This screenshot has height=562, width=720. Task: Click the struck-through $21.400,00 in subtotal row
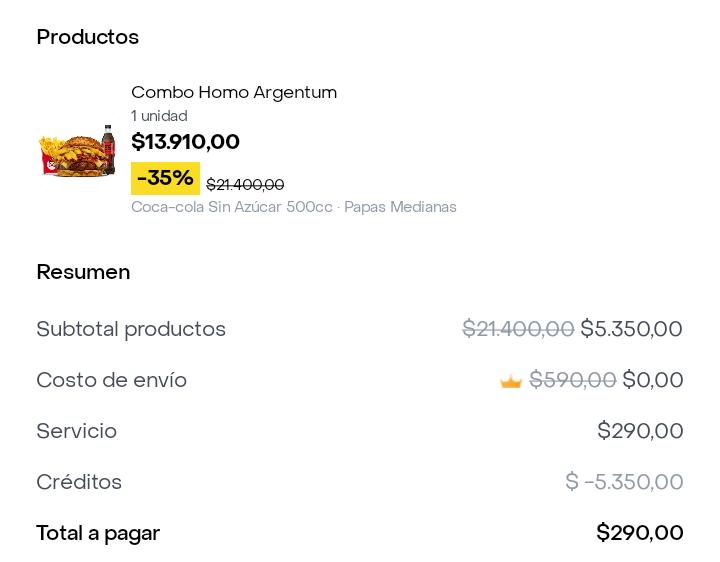(518, 329)
